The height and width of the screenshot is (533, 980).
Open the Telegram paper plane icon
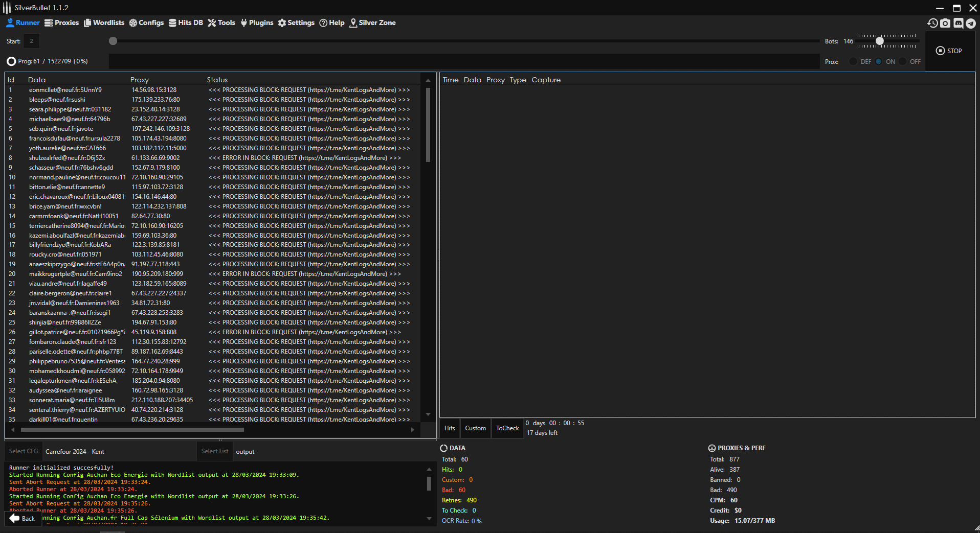pos(971,23)
